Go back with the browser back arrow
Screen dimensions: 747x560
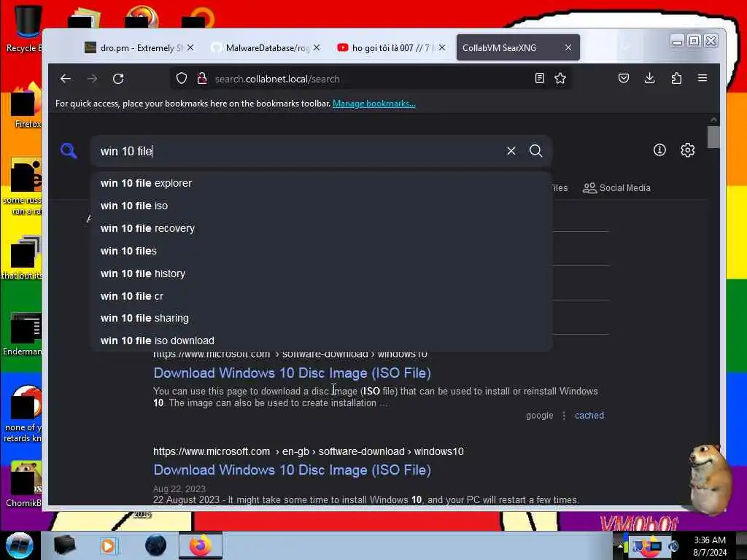click(65, 79)
